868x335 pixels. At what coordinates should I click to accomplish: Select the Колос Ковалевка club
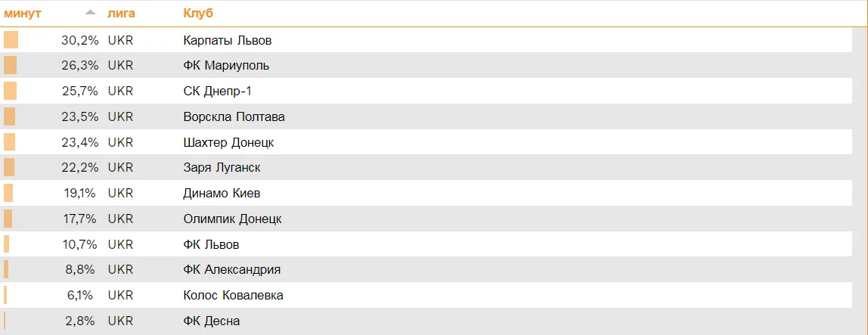coord(233,295)
